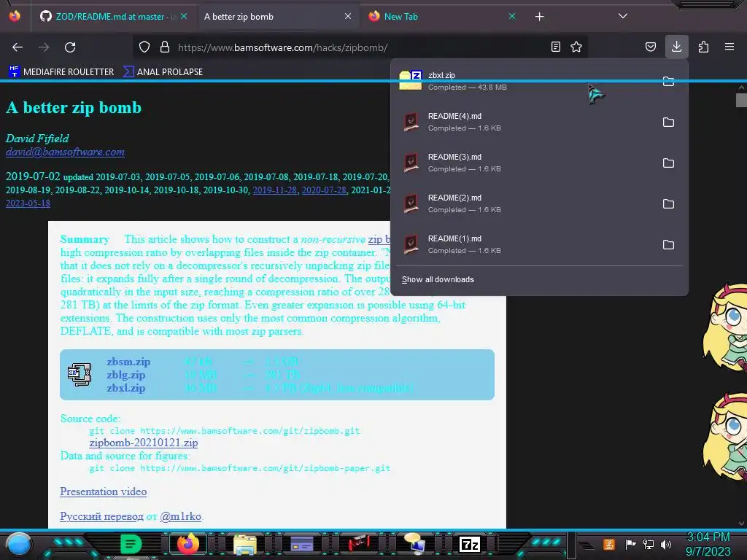Show README(4).md in folder
The width and height of the screenshot is (747, 560).
click(668, 122)
